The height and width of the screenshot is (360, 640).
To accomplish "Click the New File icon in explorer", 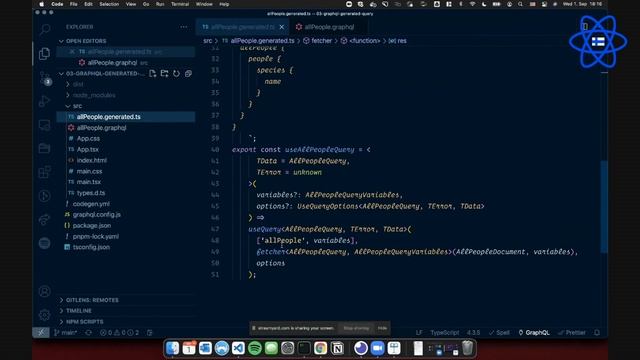I will pyautogui.click(x=153, y=73).
